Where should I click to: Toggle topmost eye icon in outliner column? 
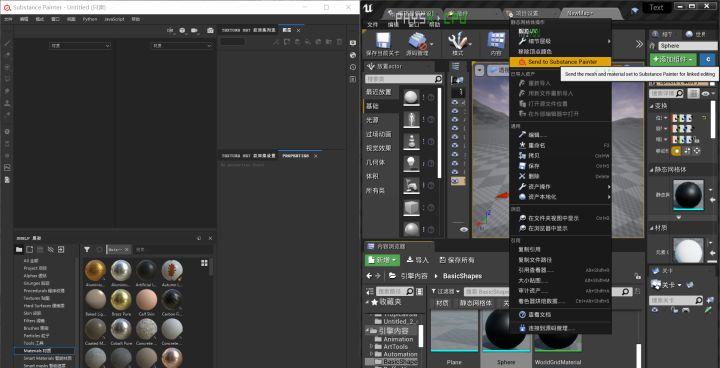click(x=455, y=102)
